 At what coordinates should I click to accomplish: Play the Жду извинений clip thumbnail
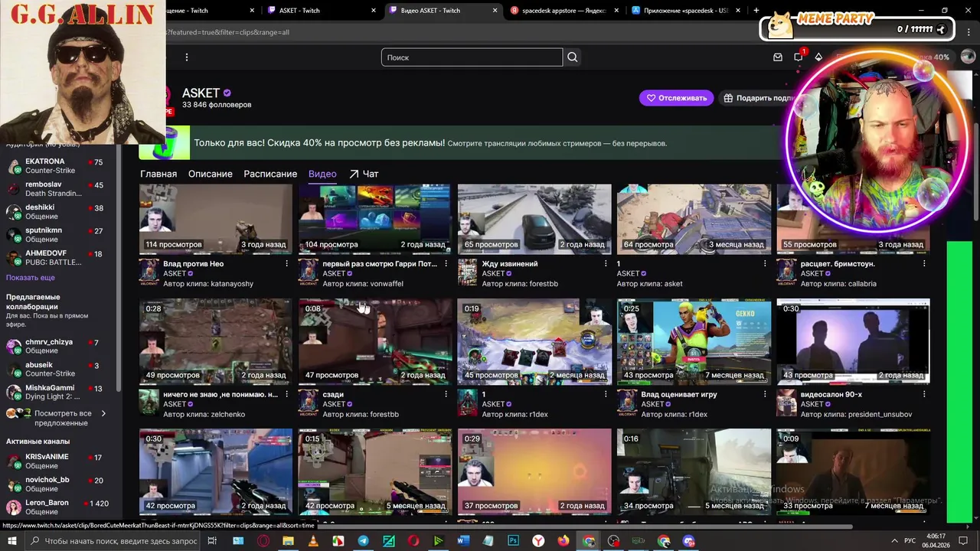pyautogui.click(x=534, y=219)
